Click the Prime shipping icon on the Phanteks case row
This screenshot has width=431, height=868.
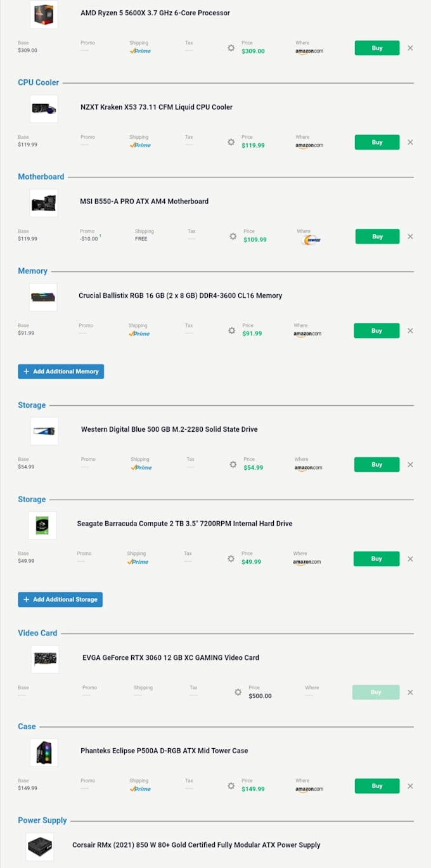[139, 788]
